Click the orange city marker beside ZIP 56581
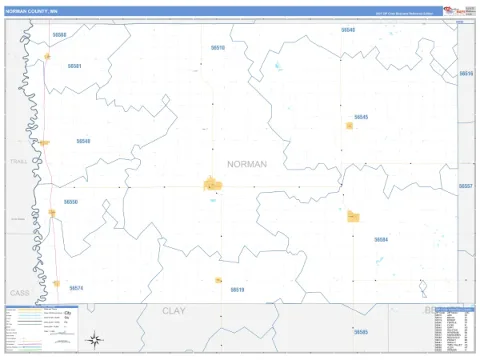Viewport: 480px width, 360px height. (47, 57)
